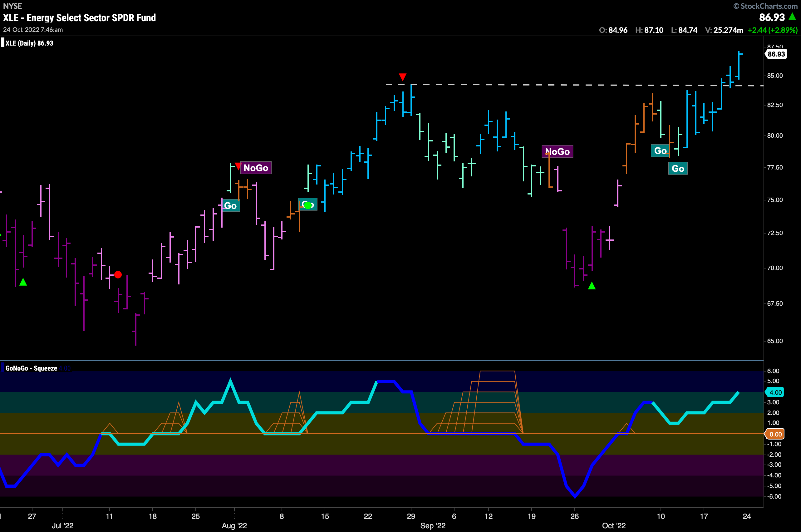Click the green up-triangle near the September low

pyautogui.click(x=592, y=286)
